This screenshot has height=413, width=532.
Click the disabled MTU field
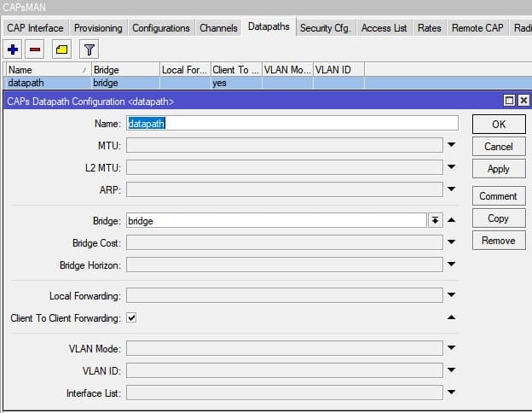[285, 145]
